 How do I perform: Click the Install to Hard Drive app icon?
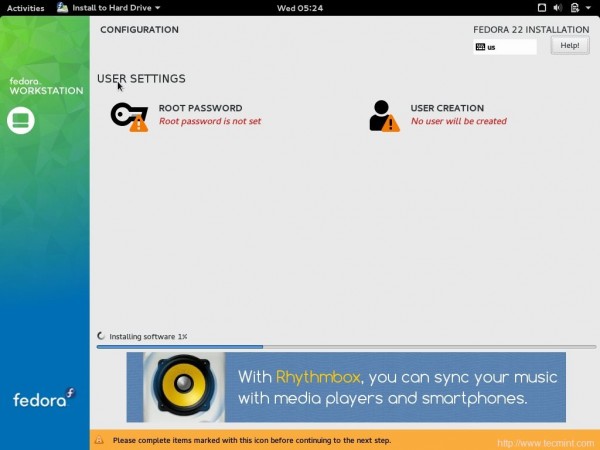(62, 7)
